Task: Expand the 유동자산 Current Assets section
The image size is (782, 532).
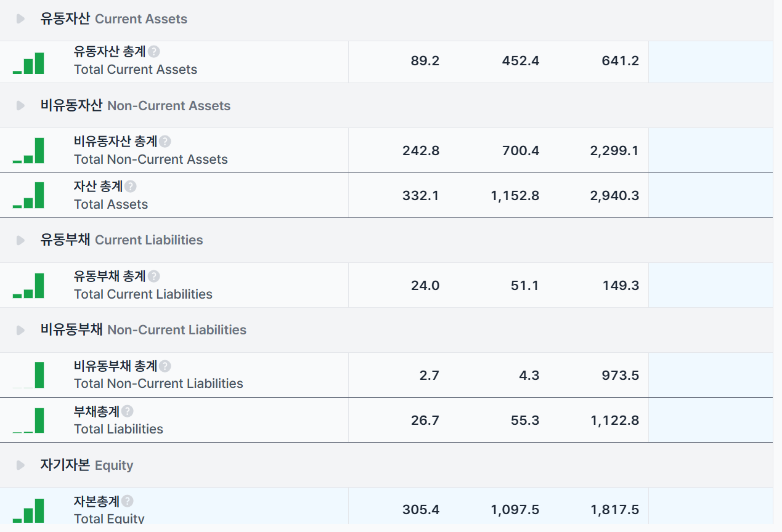Action: point(20,19)
